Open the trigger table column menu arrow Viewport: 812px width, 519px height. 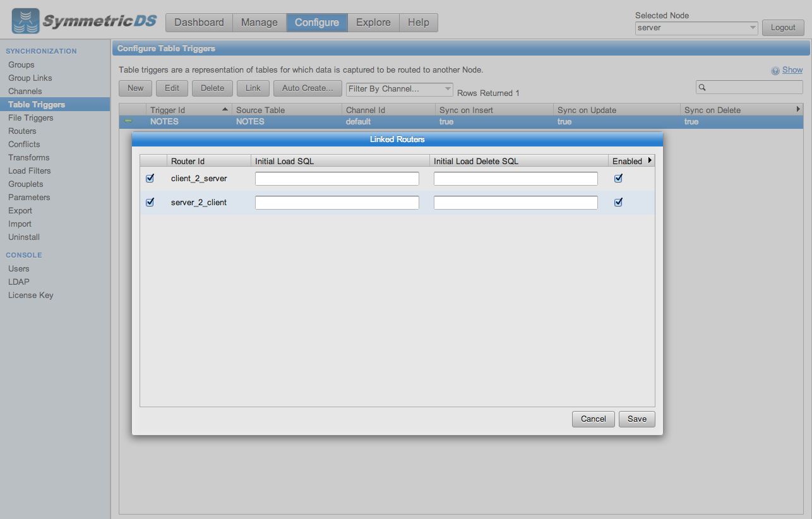[x=798, y=110]
